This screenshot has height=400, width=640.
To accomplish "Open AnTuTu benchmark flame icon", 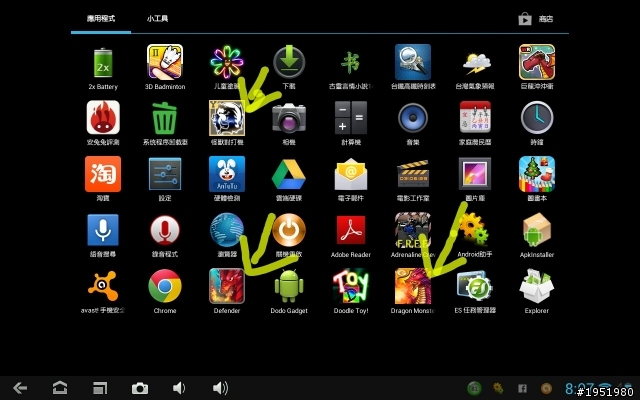I will tap(103, 118).
